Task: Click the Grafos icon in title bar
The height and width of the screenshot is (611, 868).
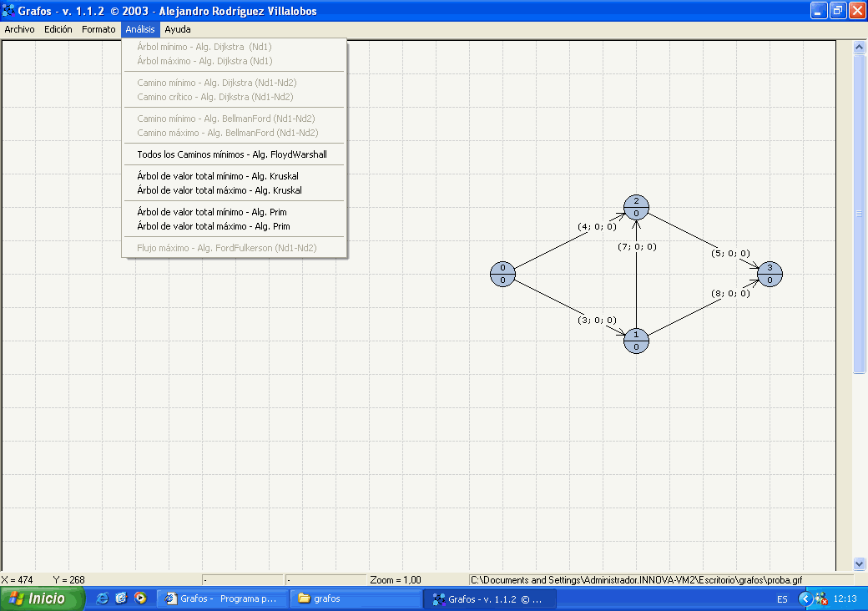Action: [x=9, y=11]
